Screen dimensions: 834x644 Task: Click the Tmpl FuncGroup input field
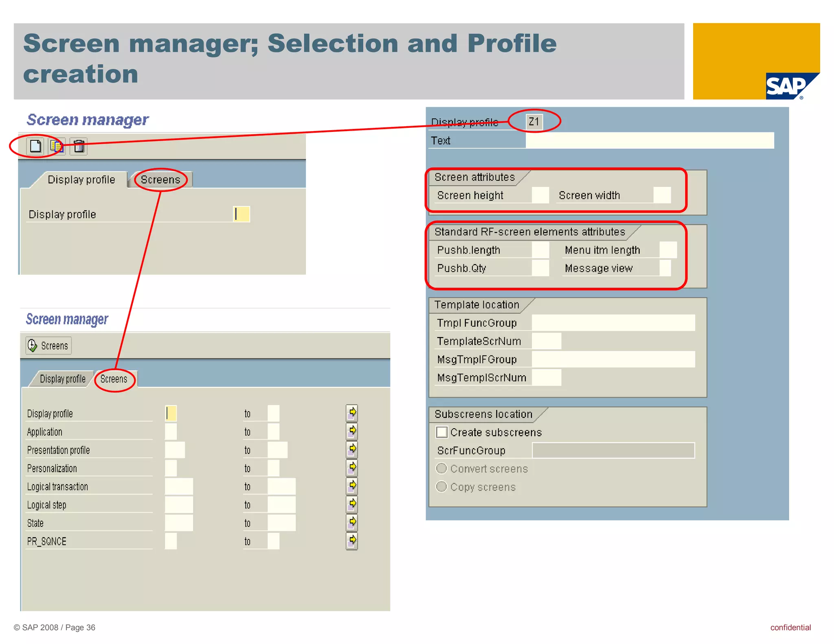(613, 323)
